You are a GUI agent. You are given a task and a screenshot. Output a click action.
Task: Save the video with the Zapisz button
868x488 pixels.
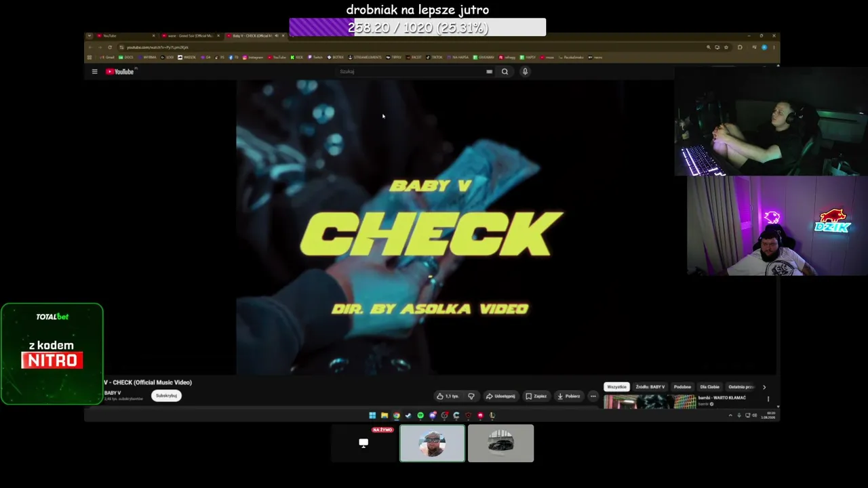pyautogui.click(x=536, y=396)
